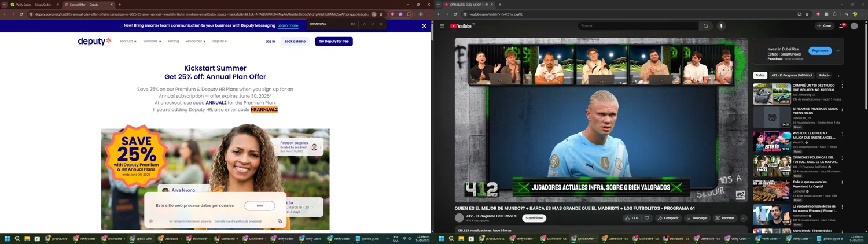
Task: Open the YouTube account avatar menu
Action: click(854, 26)
